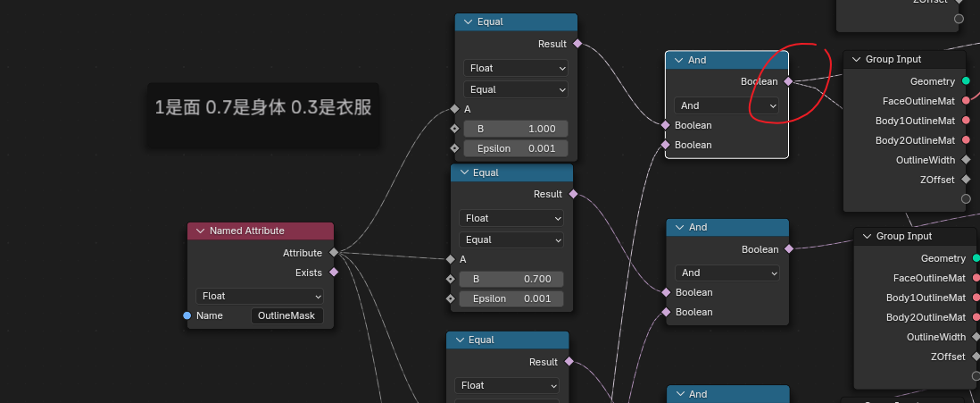Click Result socket of Equal node with B 1.000
This screenshot has height=403, width=980.
point(577,44)
